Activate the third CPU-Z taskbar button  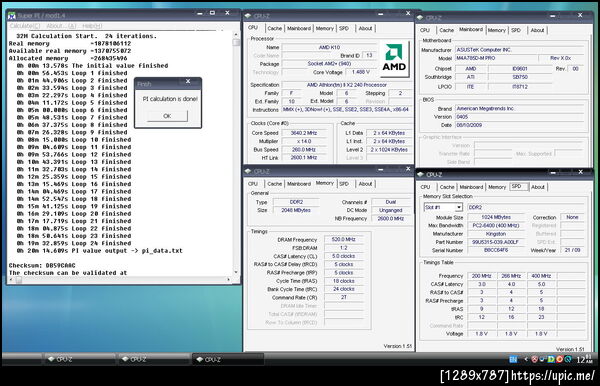click(x=228, y=359)
